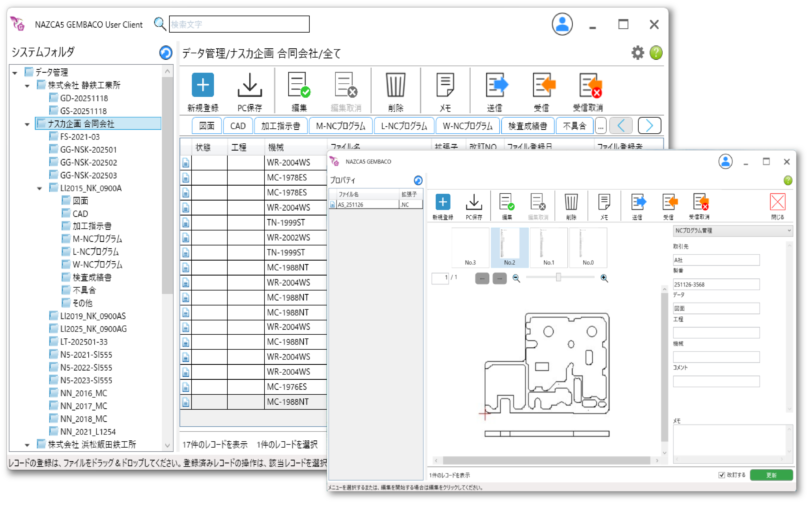Switch to the CAD tab
The image size is (812, 507).
238,126
